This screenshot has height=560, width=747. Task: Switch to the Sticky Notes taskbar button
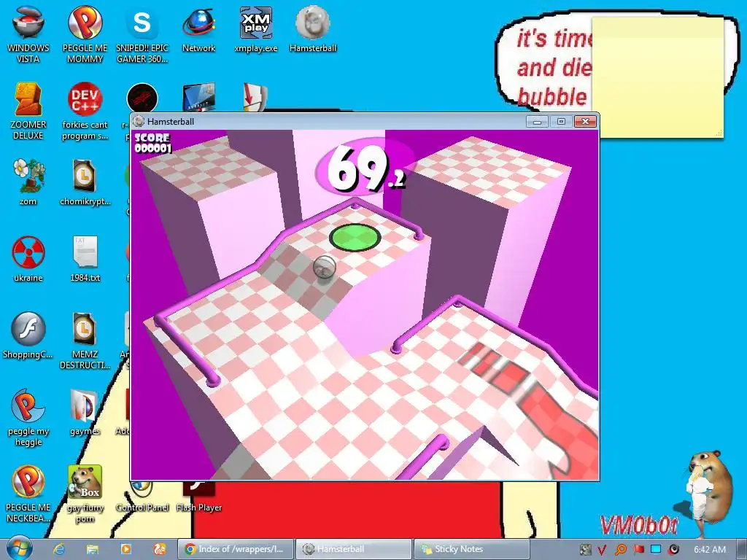tap(471, 549)
